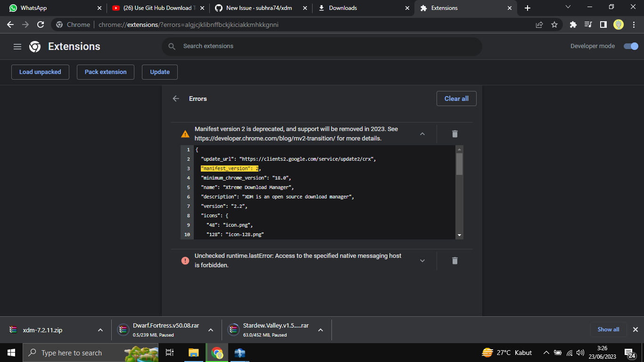Delete the manifest version warning via trash icon
The height and width of the screenshot is (362, 644).
454,134
